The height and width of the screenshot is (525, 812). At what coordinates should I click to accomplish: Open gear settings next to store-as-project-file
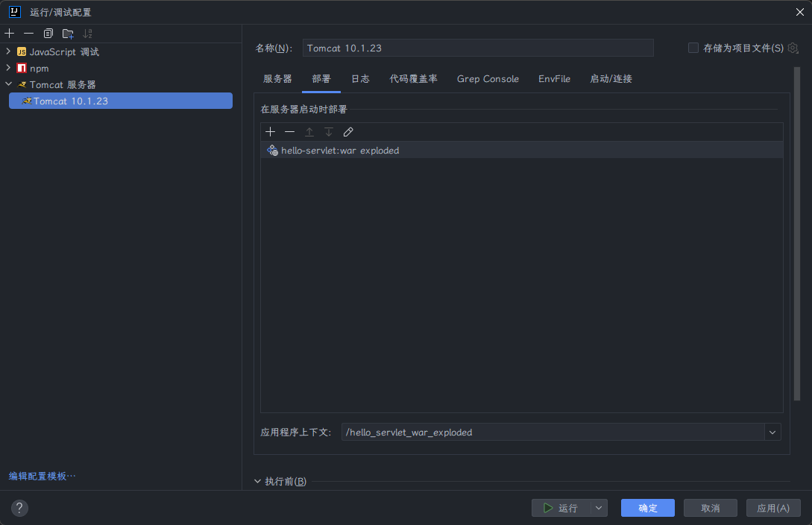[793, 48]
